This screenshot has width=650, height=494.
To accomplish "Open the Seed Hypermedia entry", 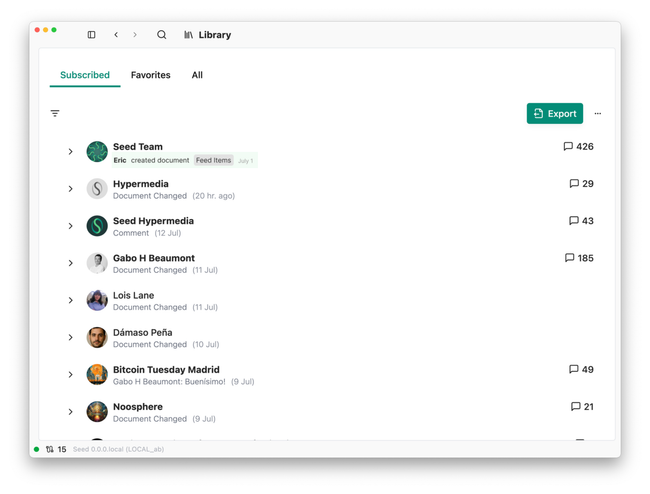I will (x=153, y=221).
